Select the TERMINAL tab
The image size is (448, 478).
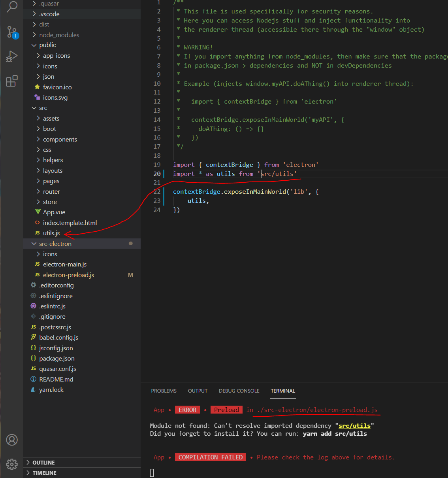pyautogui.click(x=283, y=391)
